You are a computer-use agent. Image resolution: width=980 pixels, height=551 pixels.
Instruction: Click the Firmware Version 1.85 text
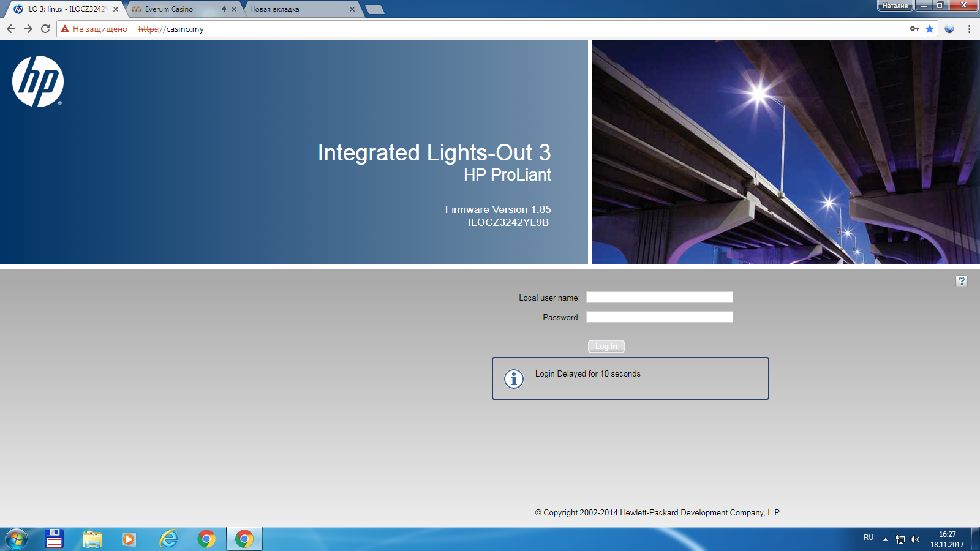coord(498,209)
